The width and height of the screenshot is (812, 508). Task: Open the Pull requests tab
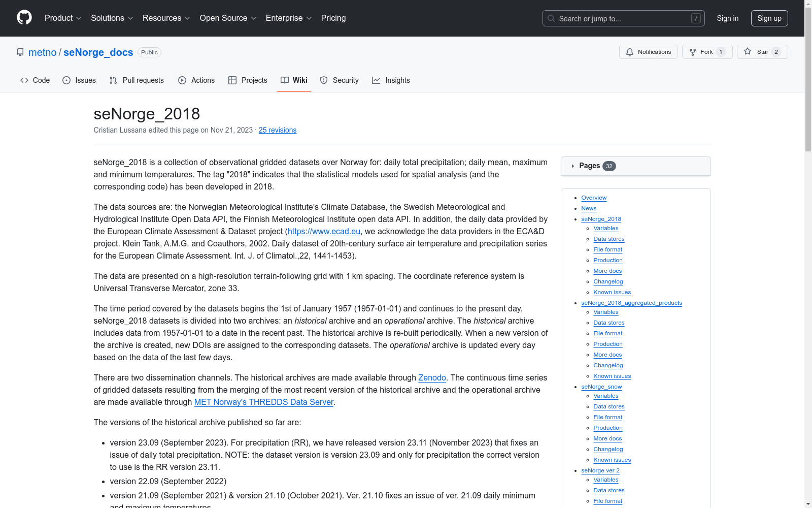tap(137, 80)
